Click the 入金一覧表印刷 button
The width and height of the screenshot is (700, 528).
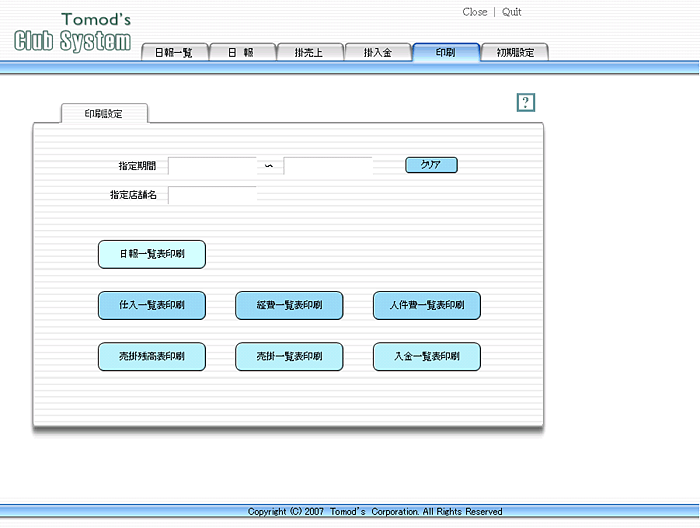click(427, 357)
